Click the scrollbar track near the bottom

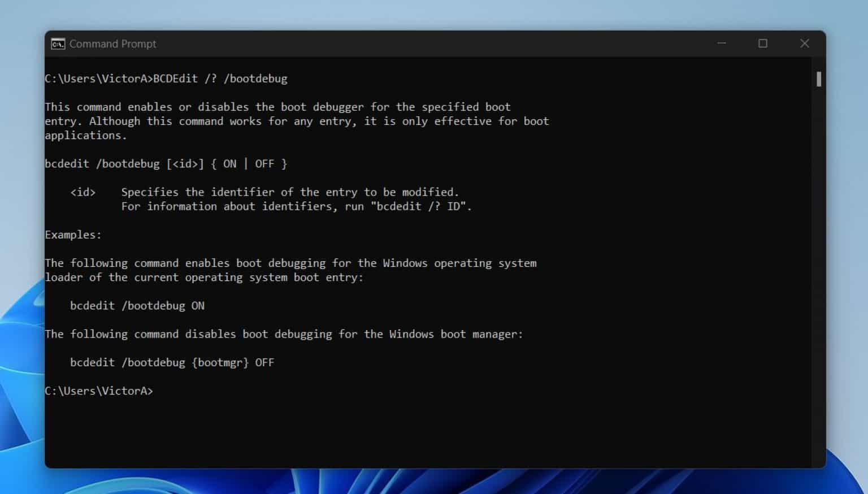[818, 441]
